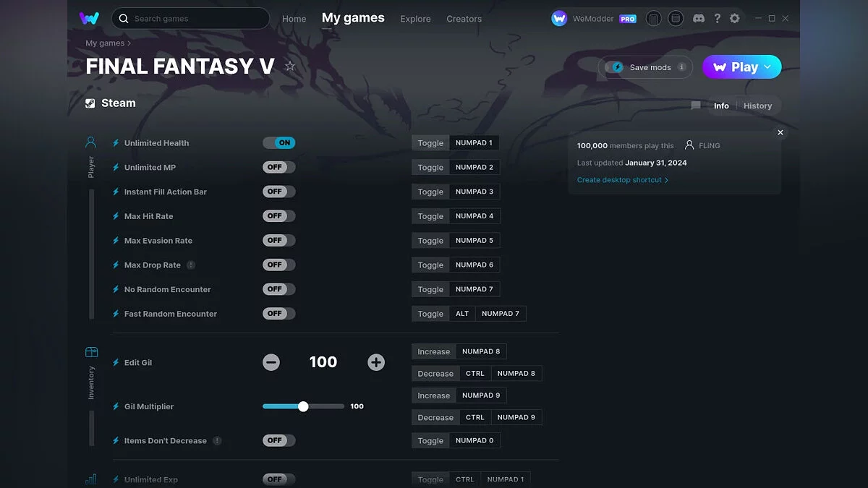Turn off the Unlimited Health toggle
868x488 pixels.
(x=279, y=143)
